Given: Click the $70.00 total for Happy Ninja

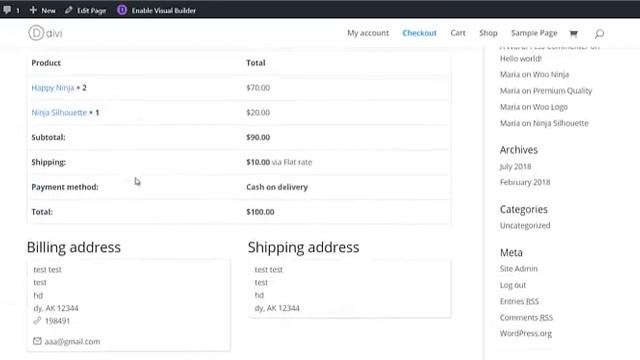Looking at the screenshot, I should (x=258, y=88).
